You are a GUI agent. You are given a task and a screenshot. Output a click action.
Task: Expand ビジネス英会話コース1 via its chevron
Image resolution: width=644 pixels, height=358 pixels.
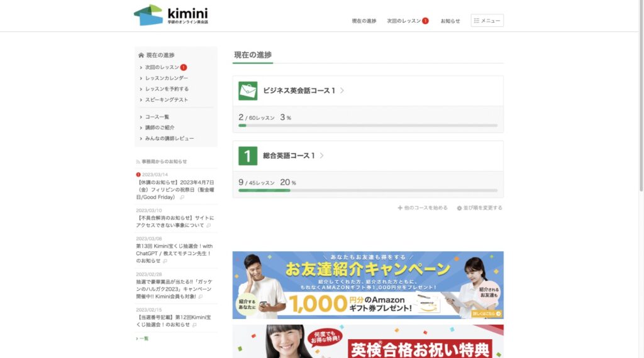click(342, 90)
